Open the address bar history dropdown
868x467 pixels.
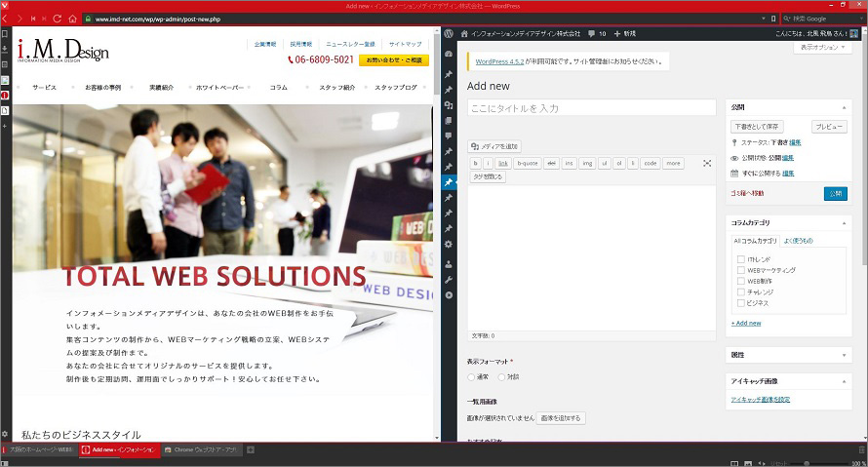764,19
